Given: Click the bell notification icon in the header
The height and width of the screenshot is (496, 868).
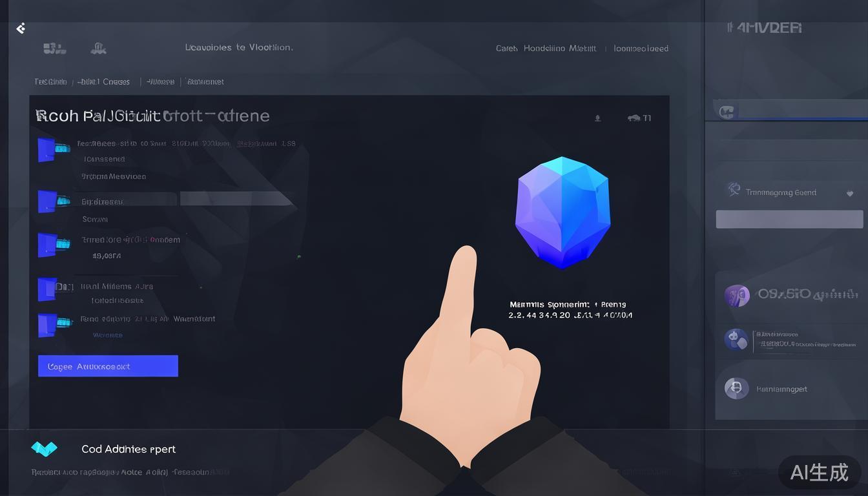Looking at the screenshot, I should (98, 48).
